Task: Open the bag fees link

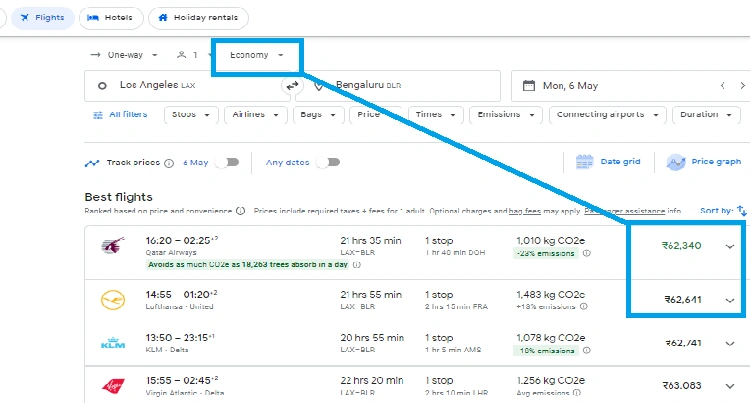Action: click(524, 211)
